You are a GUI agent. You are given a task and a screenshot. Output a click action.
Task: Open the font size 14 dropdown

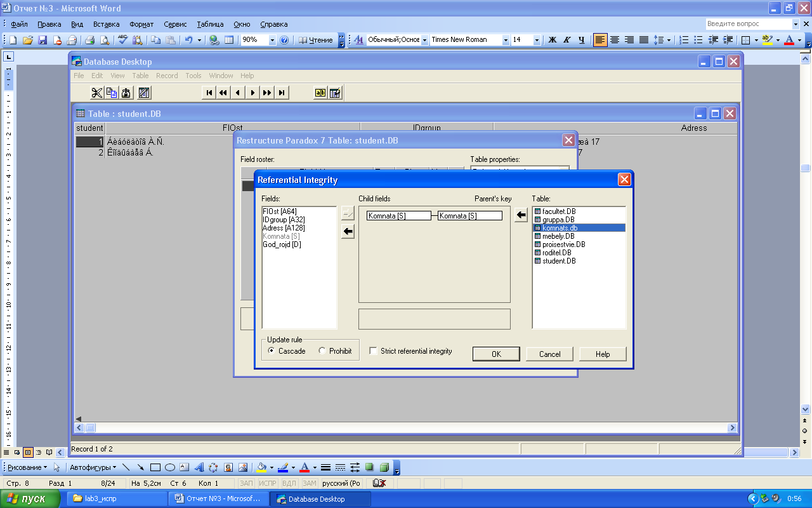(537, 40)
